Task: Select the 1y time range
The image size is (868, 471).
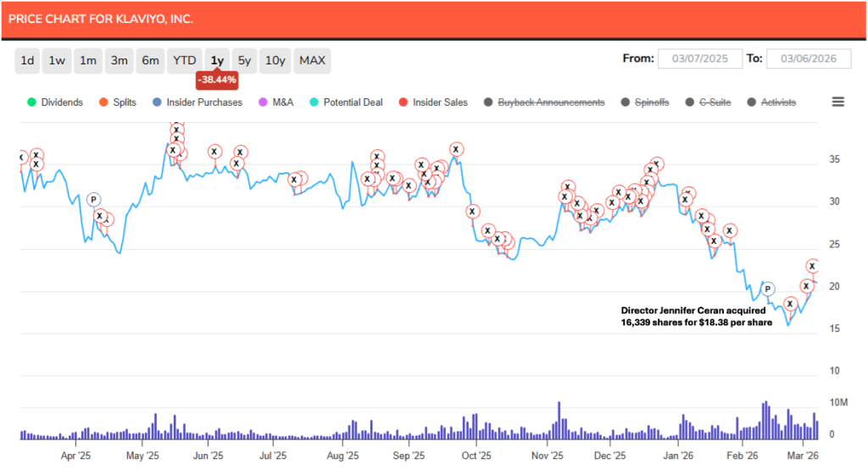Action: (217, 60)
